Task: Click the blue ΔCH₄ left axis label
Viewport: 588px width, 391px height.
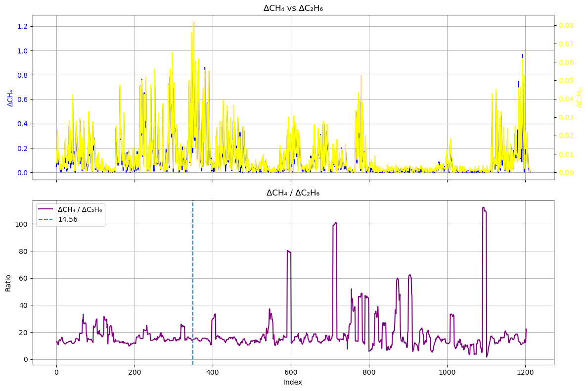Action: (10, 98)
